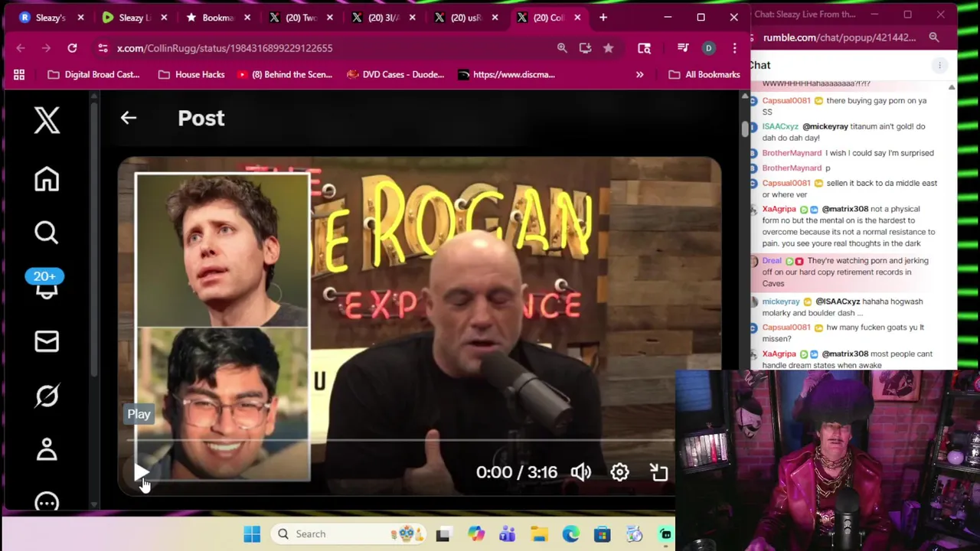Open File Explorer on the taskbar
The width and height of the screenshot is (980, 551).
[539, 533]
